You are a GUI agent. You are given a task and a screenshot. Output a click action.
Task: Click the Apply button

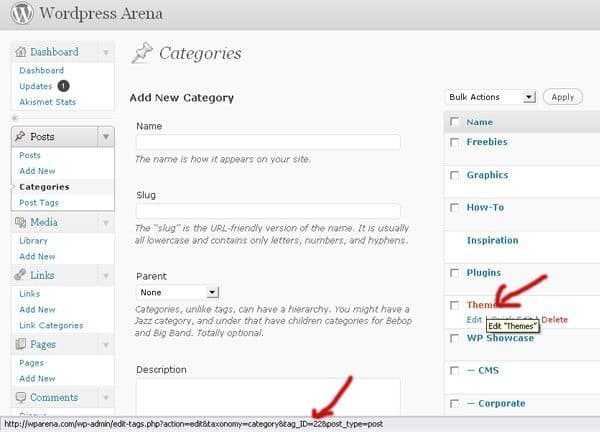563,97
